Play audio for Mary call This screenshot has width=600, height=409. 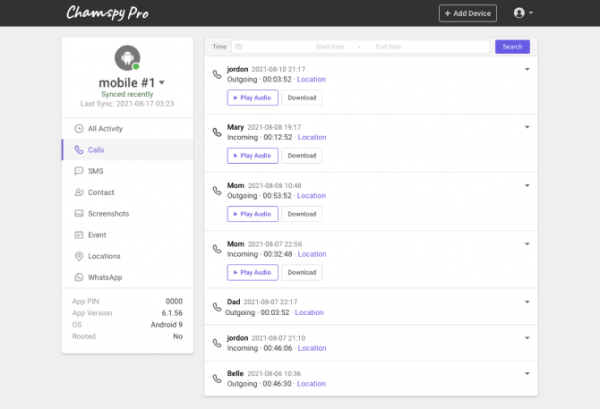(253, 156)
